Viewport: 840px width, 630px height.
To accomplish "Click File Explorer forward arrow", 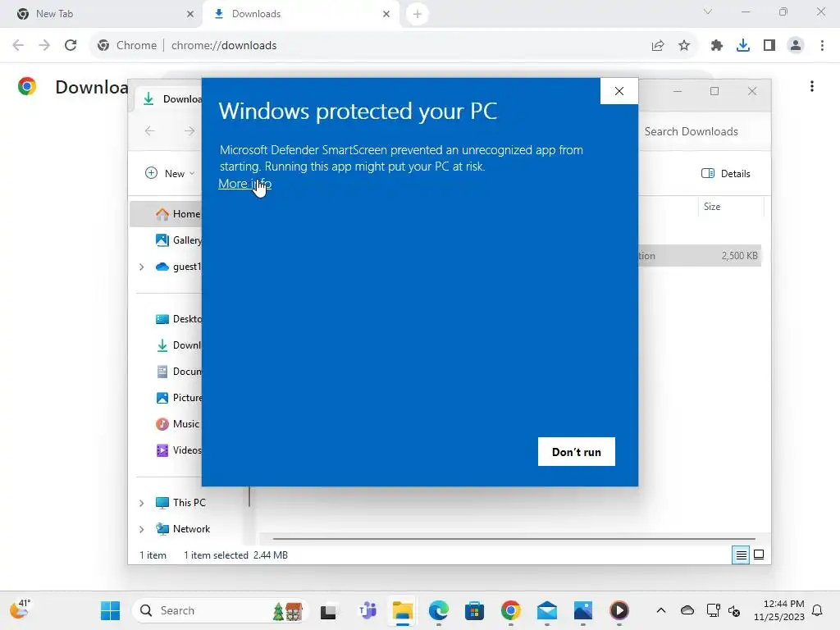I will 189,131.
